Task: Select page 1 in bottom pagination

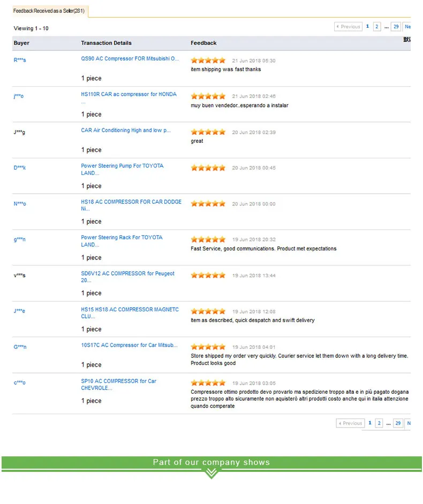Action: (x=370, y=423)
